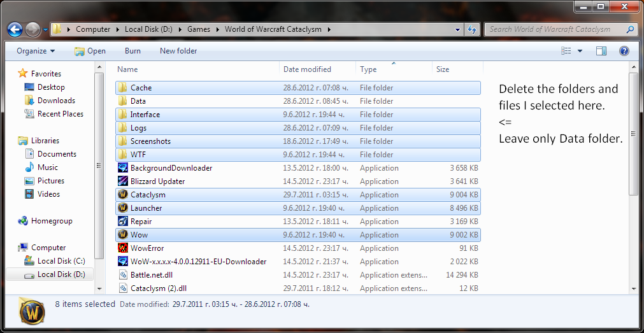
Task: Click the Forward navigation arrow
Action: (x=32, y=29)
